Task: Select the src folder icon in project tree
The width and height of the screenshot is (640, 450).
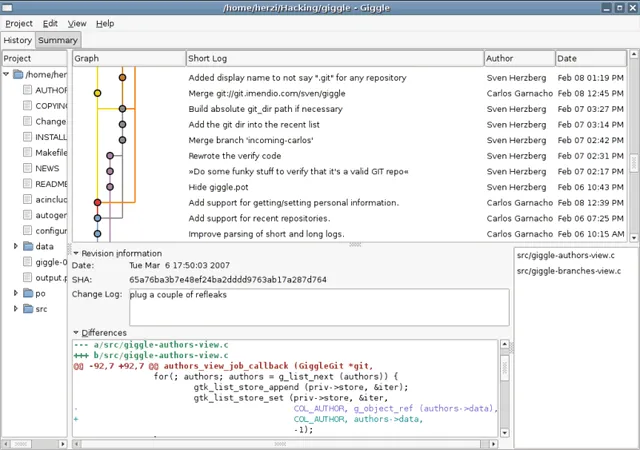Action: 27,309
